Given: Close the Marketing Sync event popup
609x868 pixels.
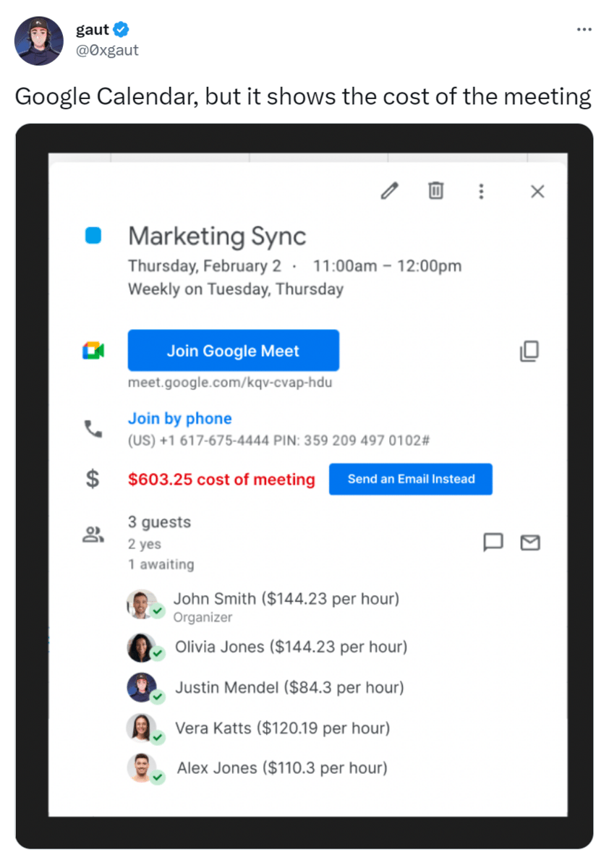Looking at the screenshot, I should click(x=537, y=191).
